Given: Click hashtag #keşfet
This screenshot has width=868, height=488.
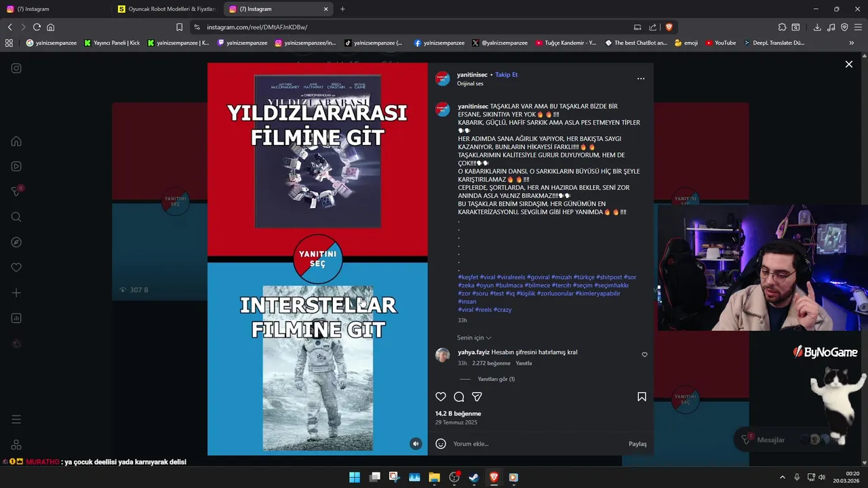Looking at the screenshot, I should click(x=468, y=277).
